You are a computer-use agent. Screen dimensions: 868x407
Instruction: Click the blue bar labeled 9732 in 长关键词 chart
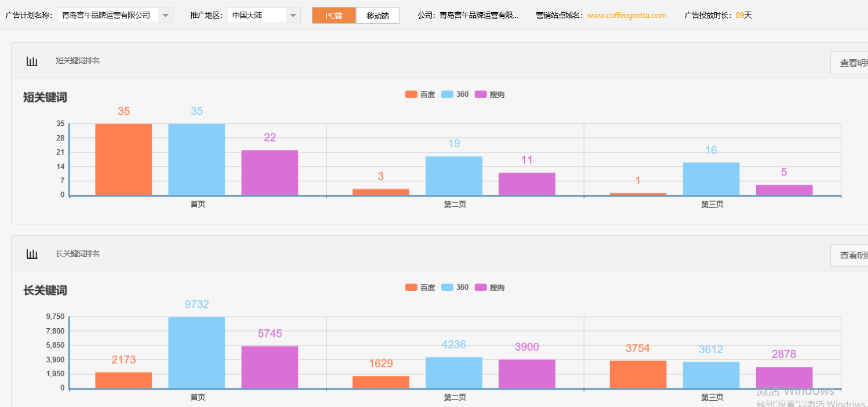(196, 352)
